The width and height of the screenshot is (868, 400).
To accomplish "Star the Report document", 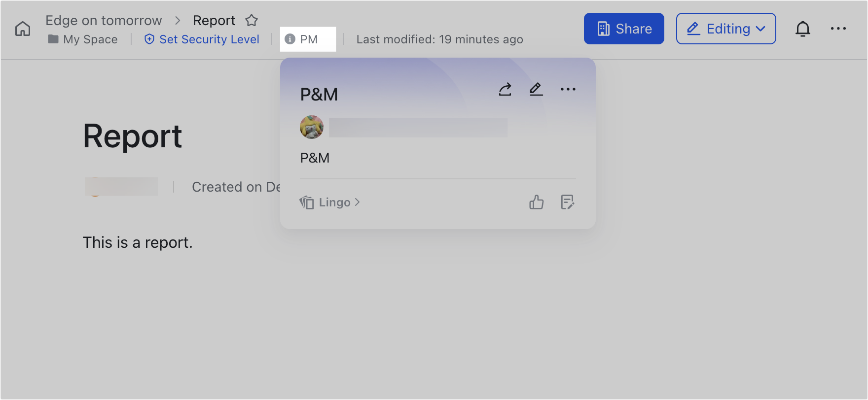I will [252, 20].
